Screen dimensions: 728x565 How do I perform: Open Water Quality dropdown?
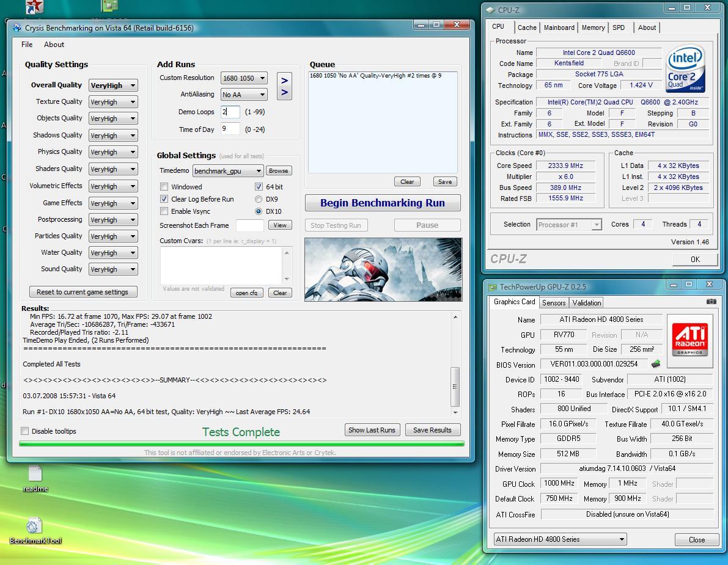tap(113, 253)
